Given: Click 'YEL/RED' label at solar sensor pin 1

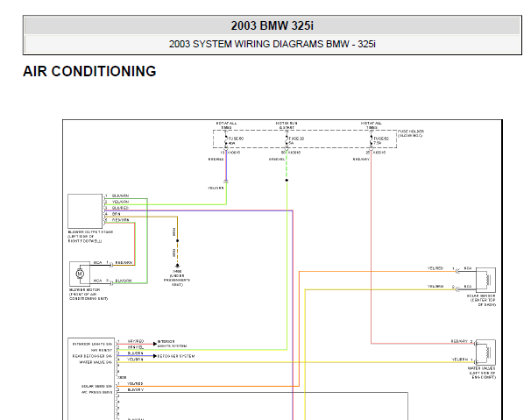Looking at the screenshot, I should click(435, 268).
